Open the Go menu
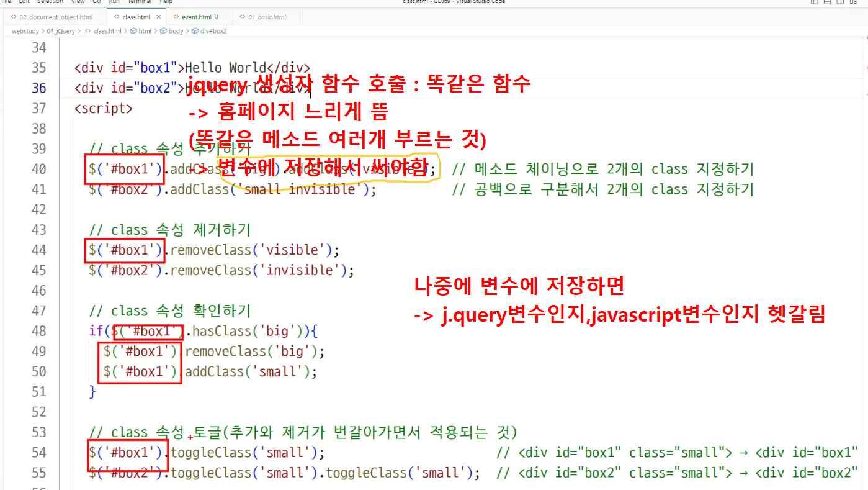Image resolution: width=868 pixels, height=490 pixels. (96, 2)
